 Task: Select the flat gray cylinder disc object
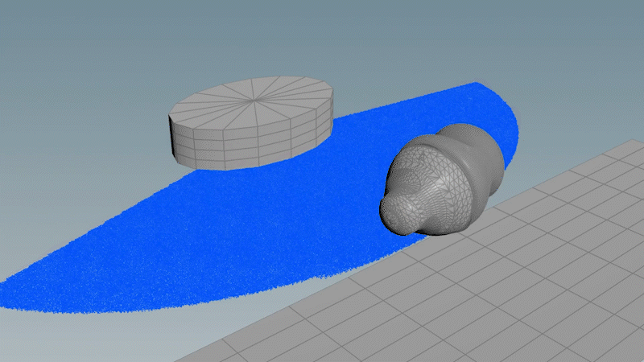pos(251,123)
